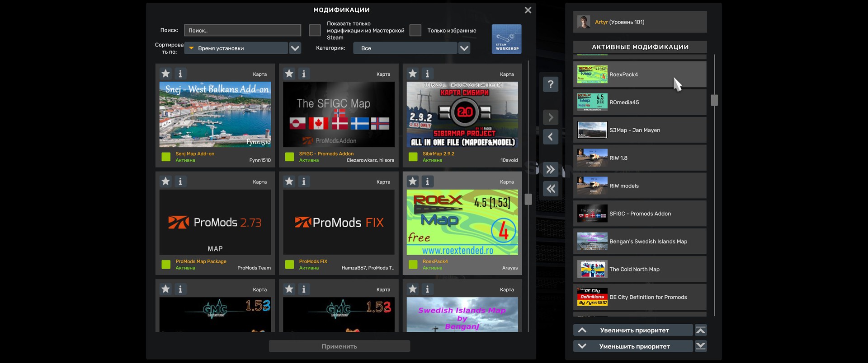
Task: Select DE City Definition for Promods
Action: tap(640, 297)
